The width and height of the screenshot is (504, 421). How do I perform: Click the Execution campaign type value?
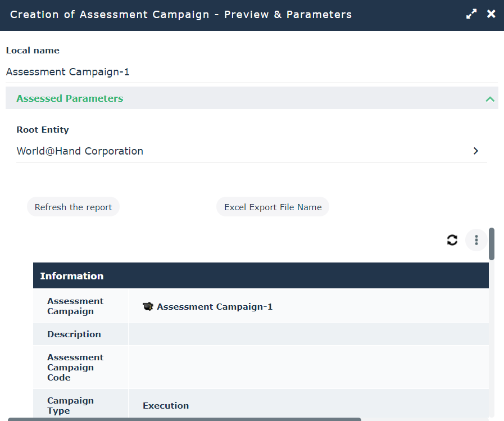166,406
